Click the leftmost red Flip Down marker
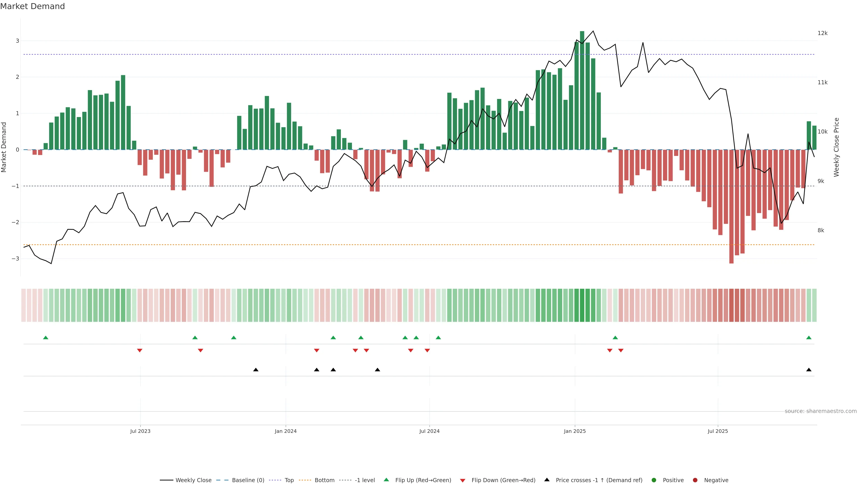868x488 pixels. tap(139, 351)
